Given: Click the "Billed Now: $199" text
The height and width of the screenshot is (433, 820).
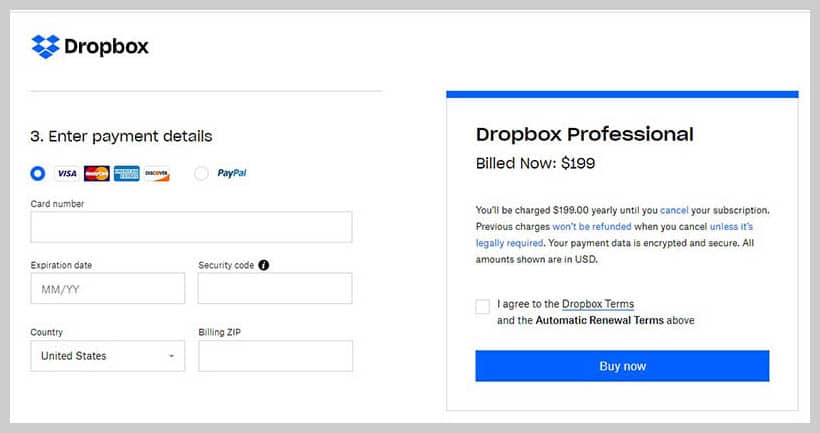Looking at the screenshot, I should click(x=535, y=163).
